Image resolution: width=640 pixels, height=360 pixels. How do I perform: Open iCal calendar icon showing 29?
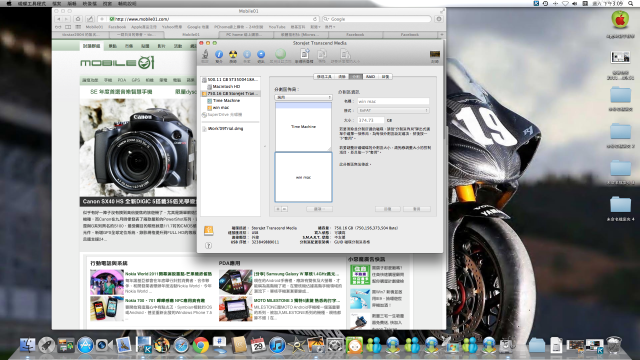click(258, 345)
